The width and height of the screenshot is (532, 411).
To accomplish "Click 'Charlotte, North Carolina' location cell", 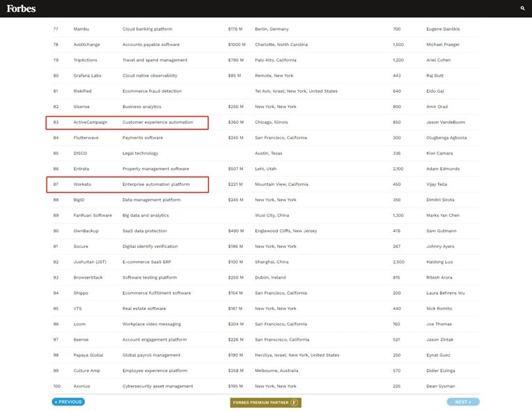I will 281,45.
